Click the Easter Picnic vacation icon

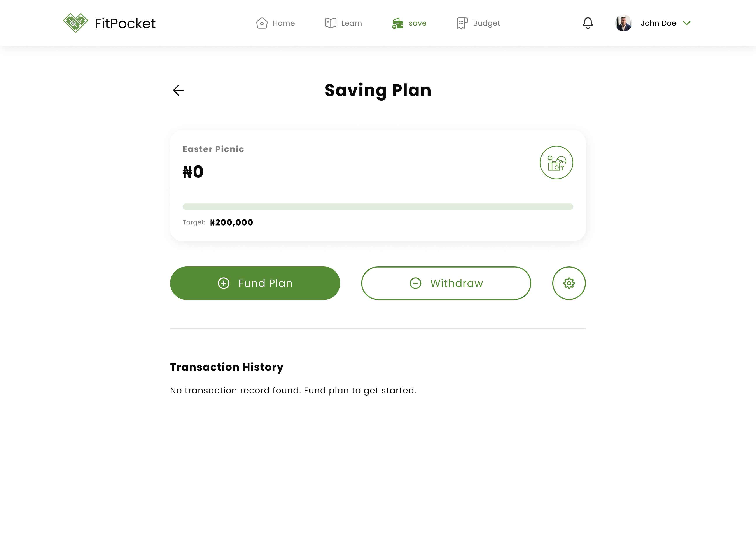coord(556,163)
